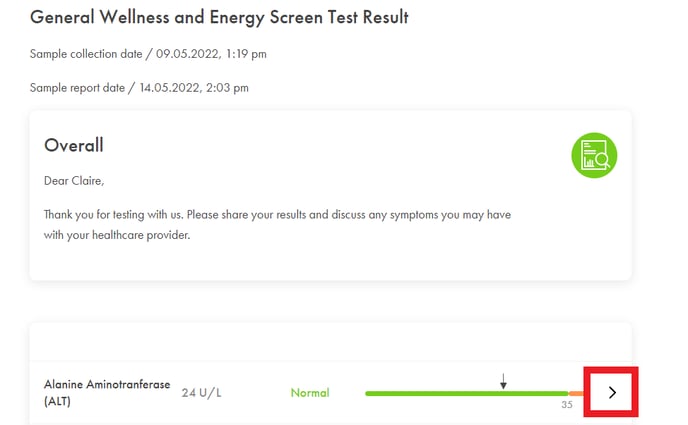Click the 'Thank you for testing with us' paragraph
The image size is (688, 425).
(x=277, y=225)
